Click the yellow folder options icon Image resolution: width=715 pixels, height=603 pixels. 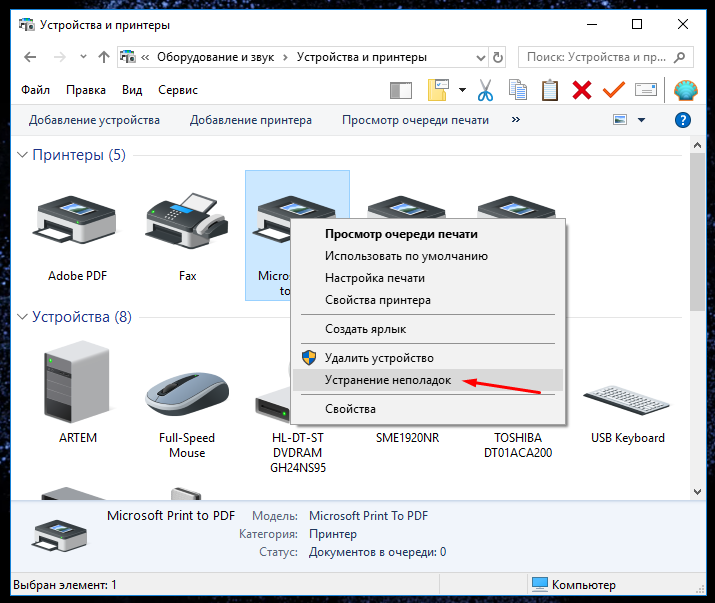(438, 90)
